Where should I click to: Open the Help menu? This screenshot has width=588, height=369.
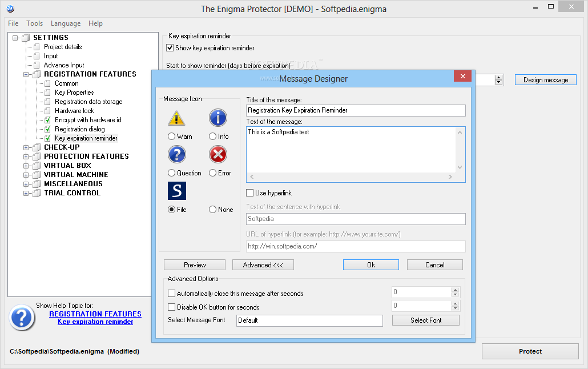click(x=96, y=23)
